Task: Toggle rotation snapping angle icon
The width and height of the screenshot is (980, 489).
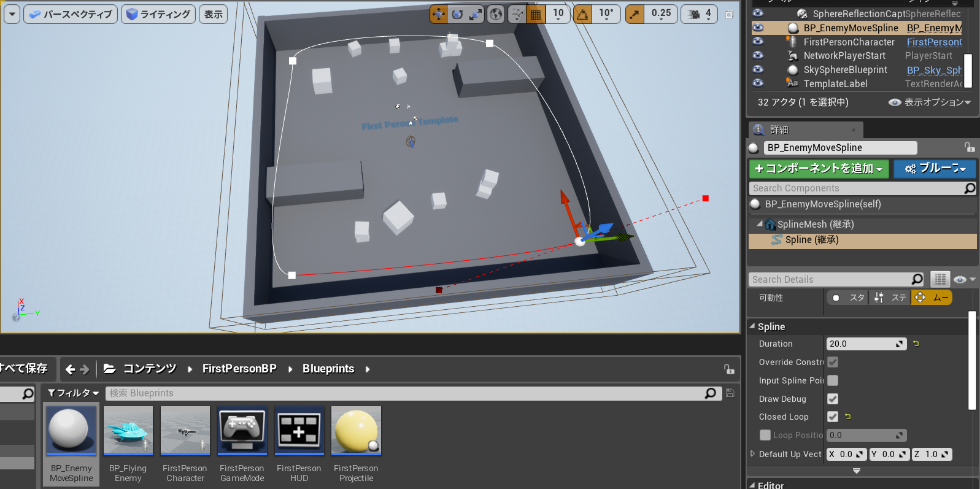Action: point(582,14)
